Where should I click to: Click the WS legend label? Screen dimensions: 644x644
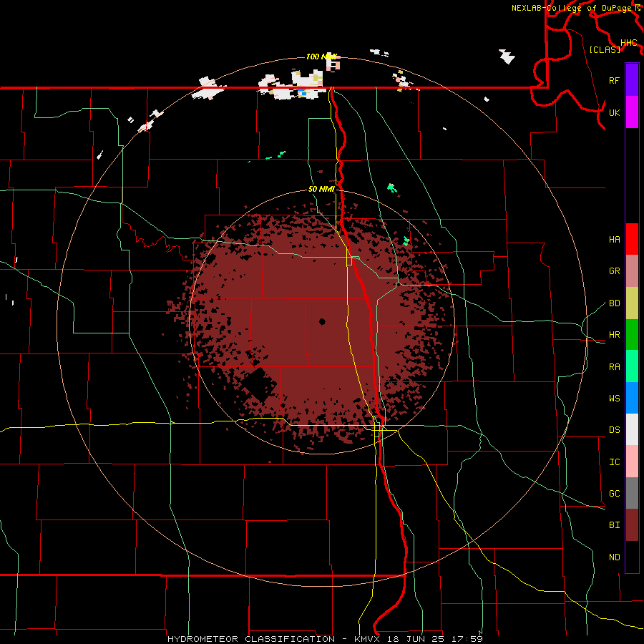614,399
